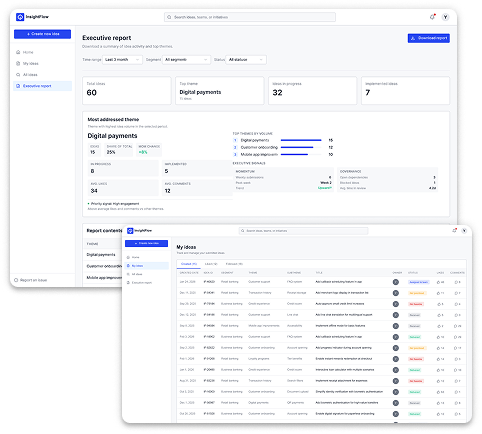Open notifications bell in My ideas window

click(x=454, y=231)
